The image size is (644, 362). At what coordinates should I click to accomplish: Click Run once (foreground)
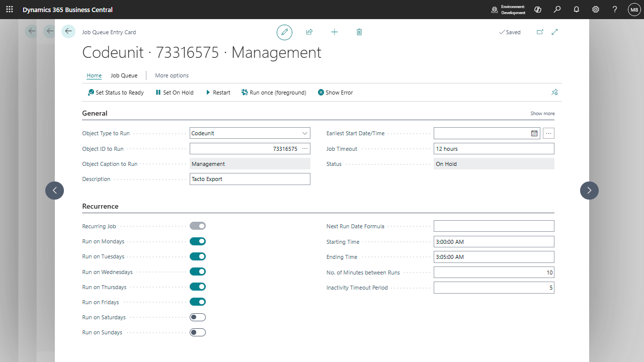click(274, 93)
